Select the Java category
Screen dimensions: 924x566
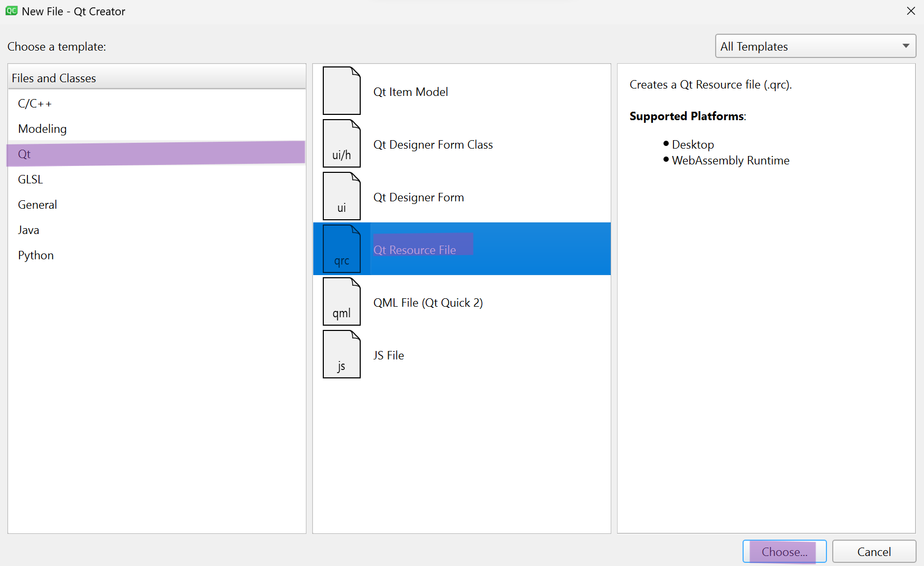click(x=157, y=230)
